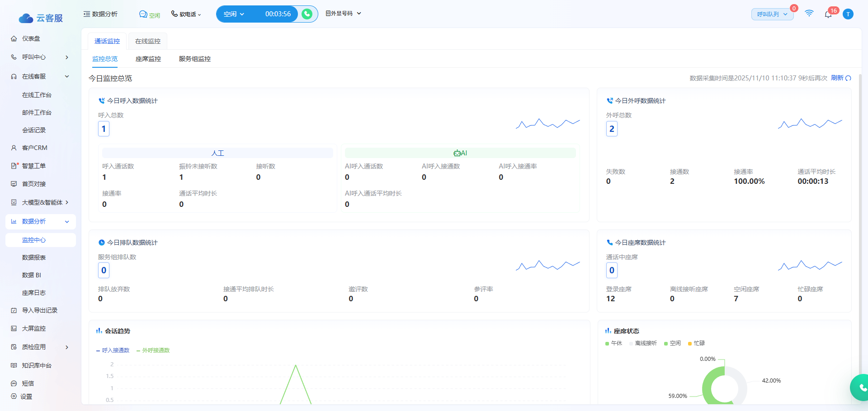Toggle the 忙碌 yellow legend swatch
The width and height of the screenshot is (868, 411).
[x=690, y=344]
